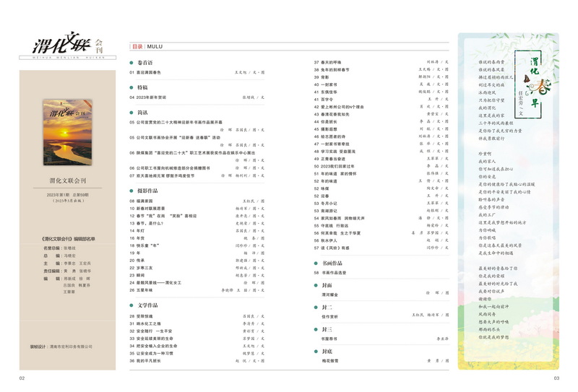Click the green bullet beside 摄影作品
The width and height of the screenshot is (578, 392).
[132, 190]
